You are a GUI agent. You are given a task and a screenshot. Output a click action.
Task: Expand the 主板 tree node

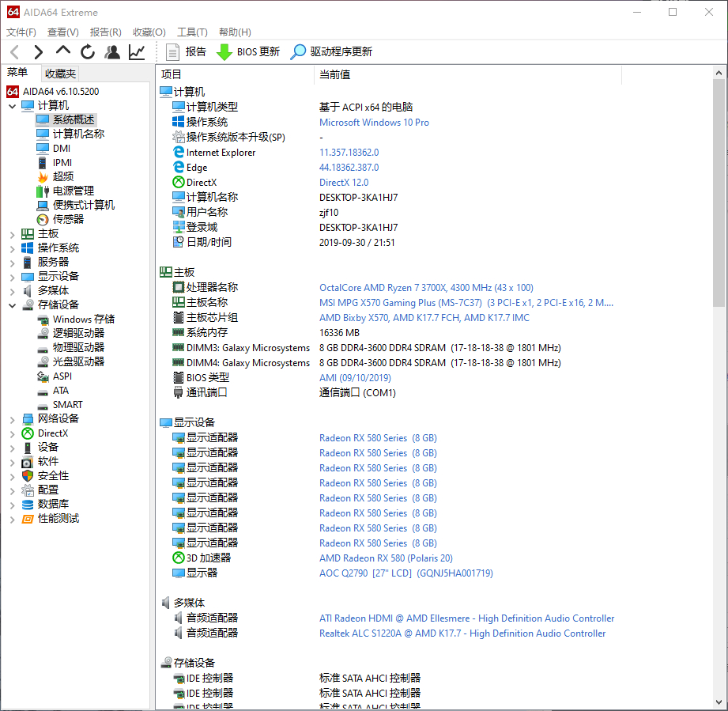[x=12, y=235]
